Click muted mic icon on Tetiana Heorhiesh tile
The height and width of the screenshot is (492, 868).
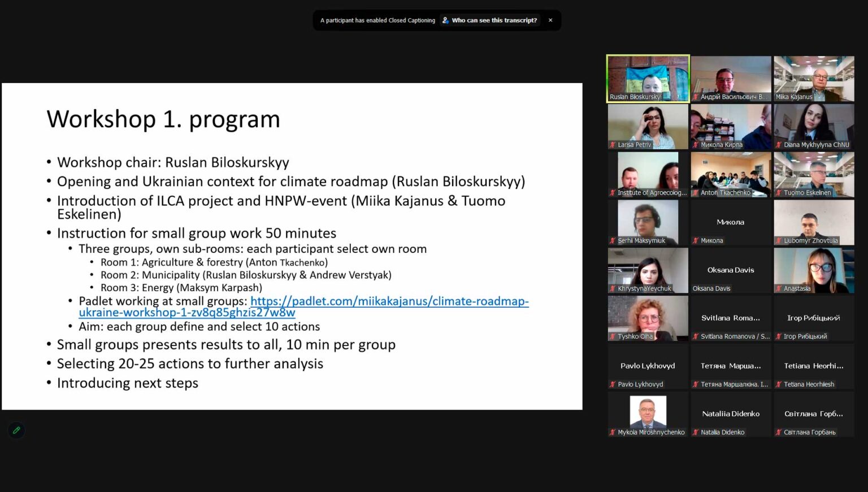pyautogui.click(x=779, y=385)
